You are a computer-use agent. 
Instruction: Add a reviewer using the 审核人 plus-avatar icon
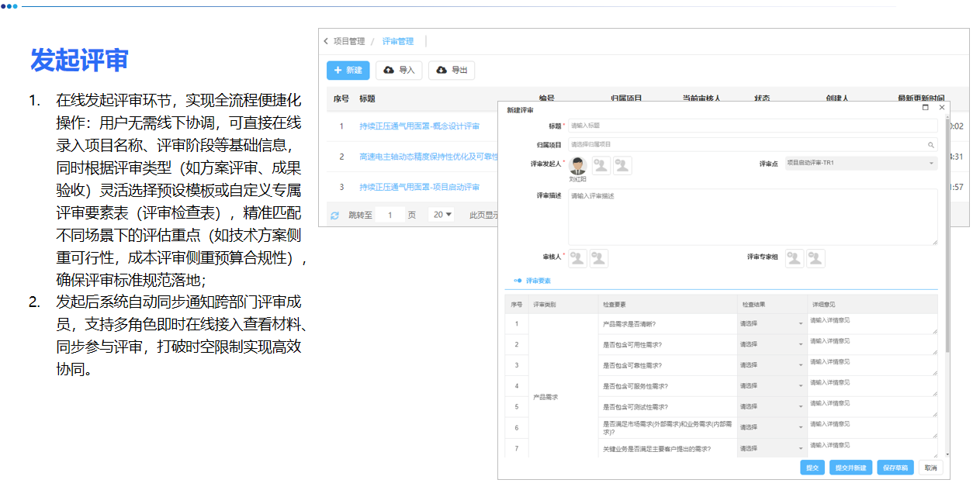tap(578, 258)
